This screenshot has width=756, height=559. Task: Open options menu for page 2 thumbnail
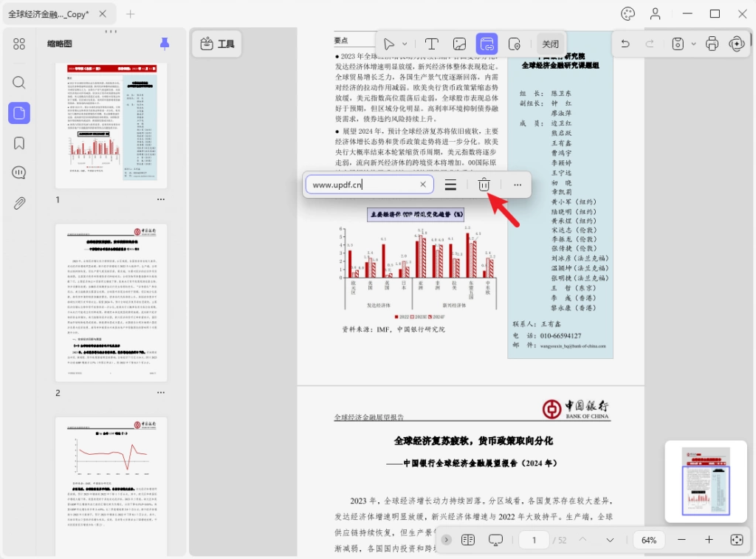point(160,393)
